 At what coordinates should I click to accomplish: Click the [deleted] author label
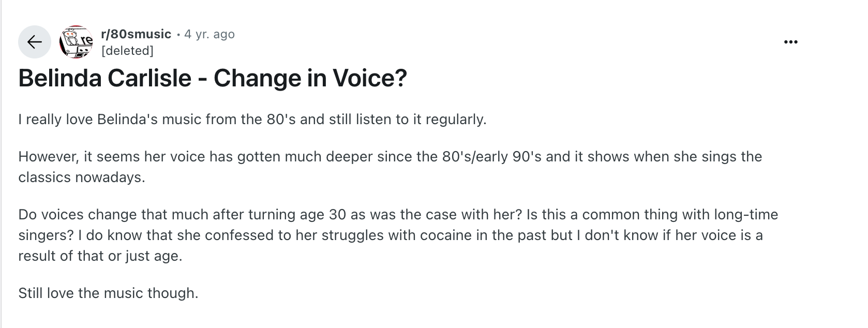(127, 51)
